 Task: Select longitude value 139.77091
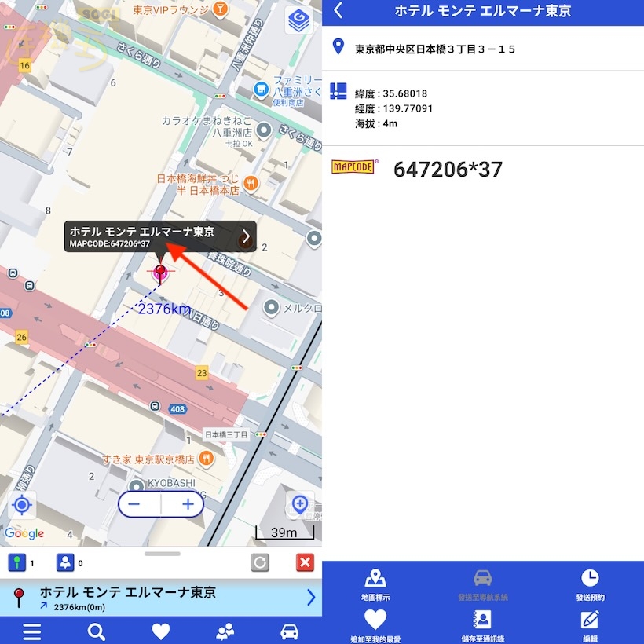point(408,108)
